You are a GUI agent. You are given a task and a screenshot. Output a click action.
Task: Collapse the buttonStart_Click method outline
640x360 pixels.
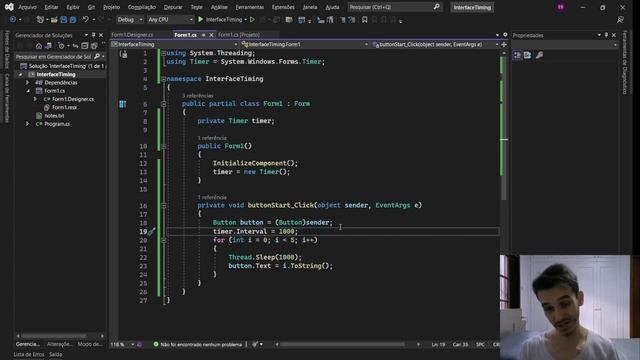click(x=163, y=205)
